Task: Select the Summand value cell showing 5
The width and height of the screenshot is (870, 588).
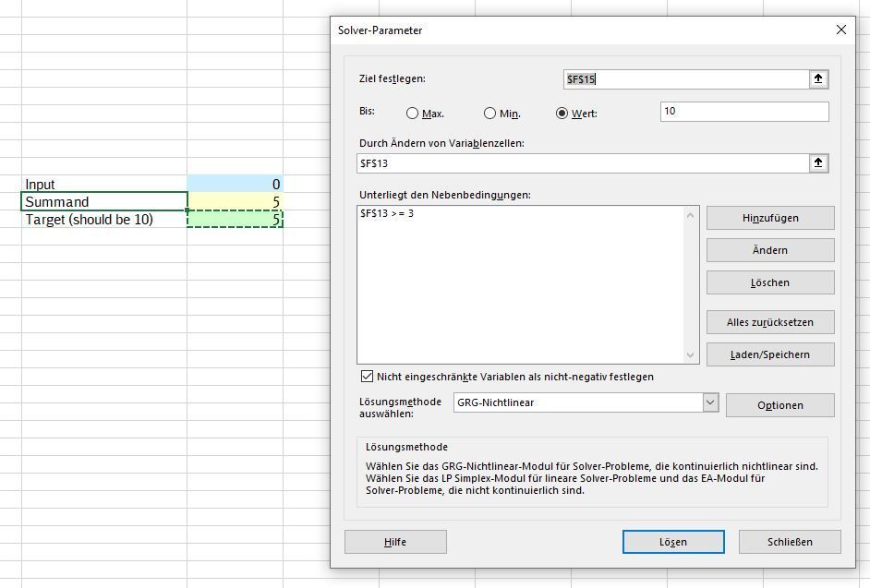Action: (236, 201)
